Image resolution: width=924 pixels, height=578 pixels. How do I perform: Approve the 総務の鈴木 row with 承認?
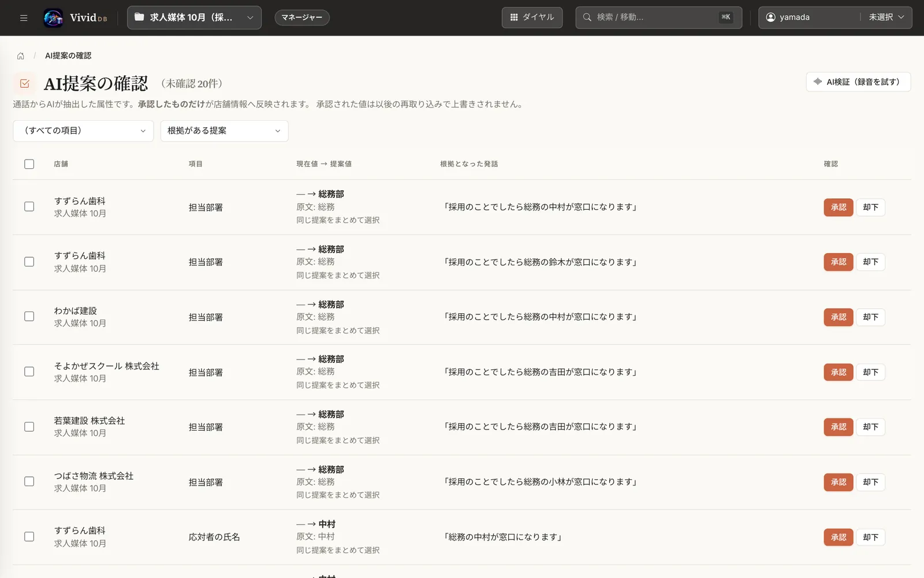coord(839,262)
